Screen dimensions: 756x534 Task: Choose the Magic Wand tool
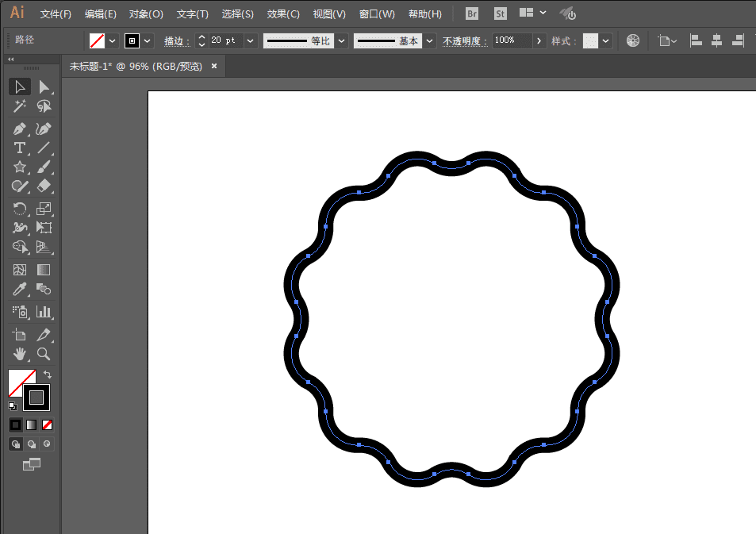pyautogui.click(x=20, y=106)
